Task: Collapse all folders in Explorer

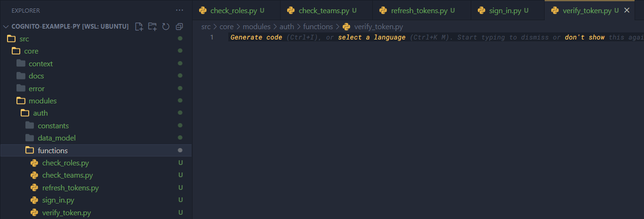Action: tap(179, 27)
